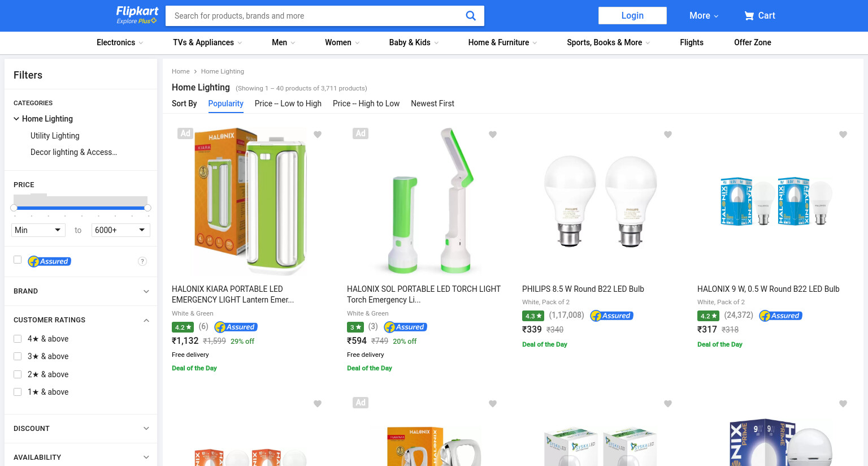Open the More dropdown in header
Image resolution: width=868 pixels, height=466 pixels.
[x=704, y=16]
